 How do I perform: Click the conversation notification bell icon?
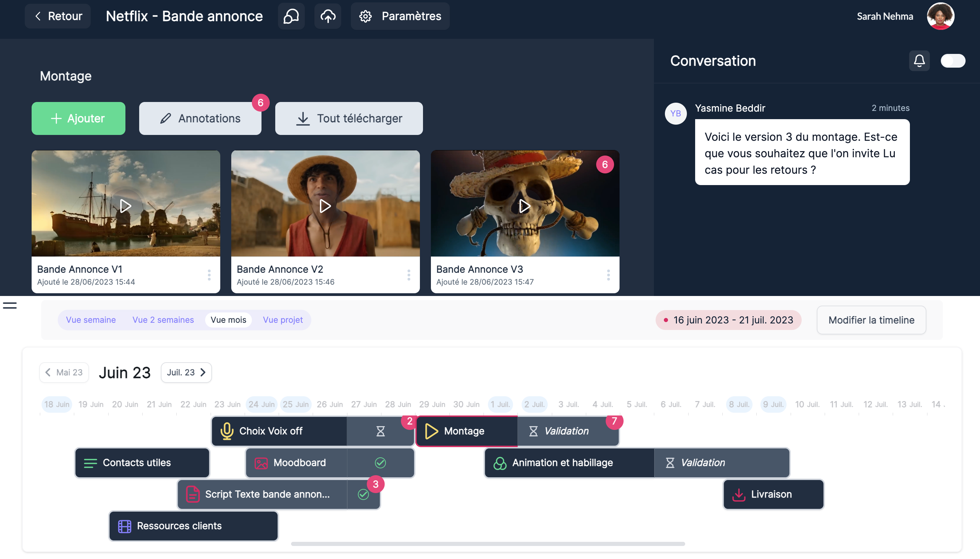[919, 61]
